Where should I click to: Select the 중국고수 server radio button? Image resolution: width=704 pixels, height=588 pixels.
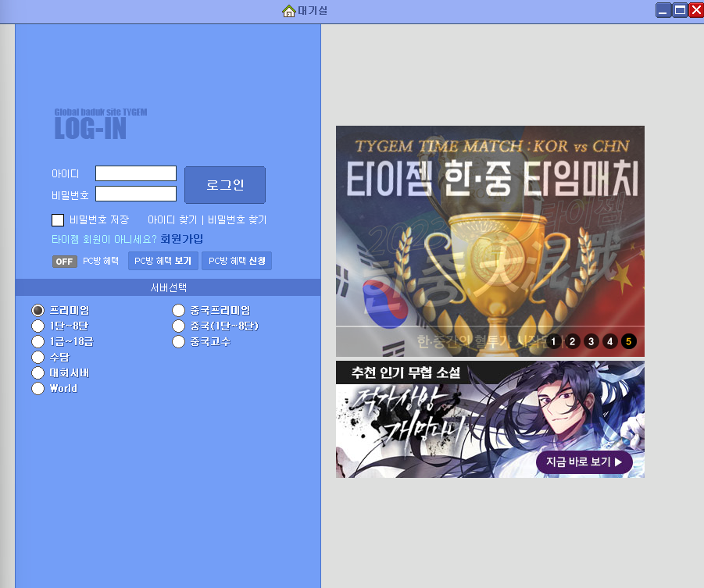pyautogui.click(x=179, y=341)
